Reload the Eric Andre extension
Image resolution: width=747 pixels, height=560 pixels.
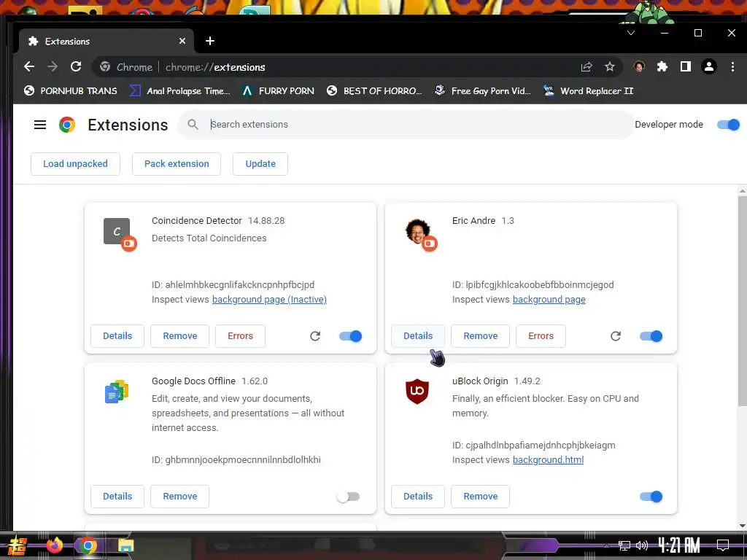point(616,336)
